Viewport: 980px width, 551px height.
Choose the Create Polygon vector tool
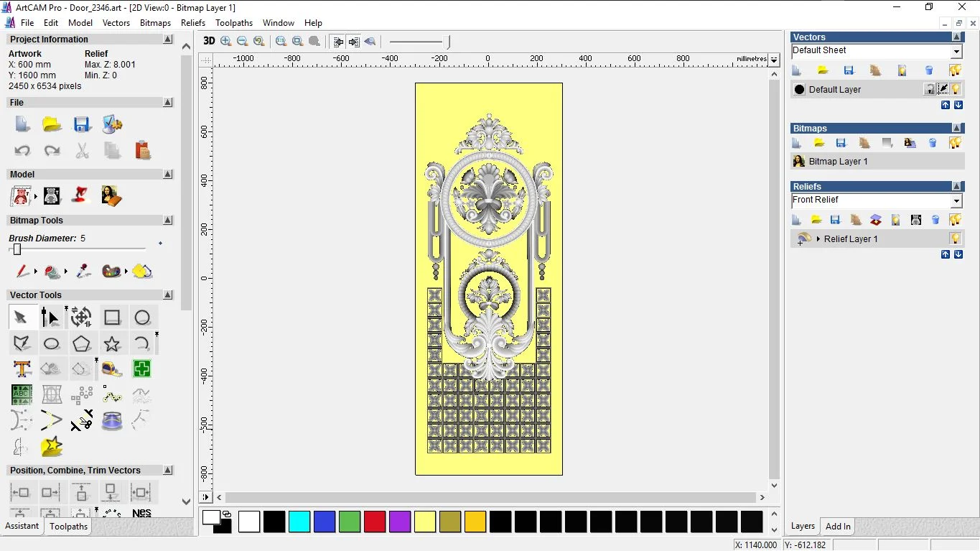coord(82,343)
